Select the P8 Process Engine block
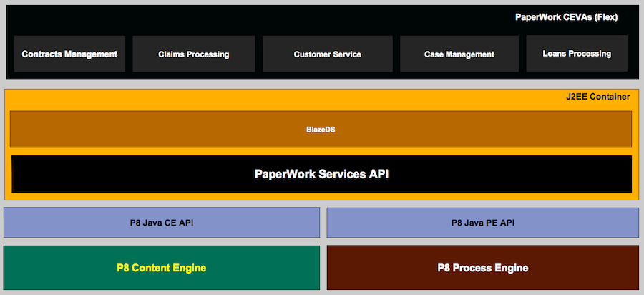 point(482,268)
